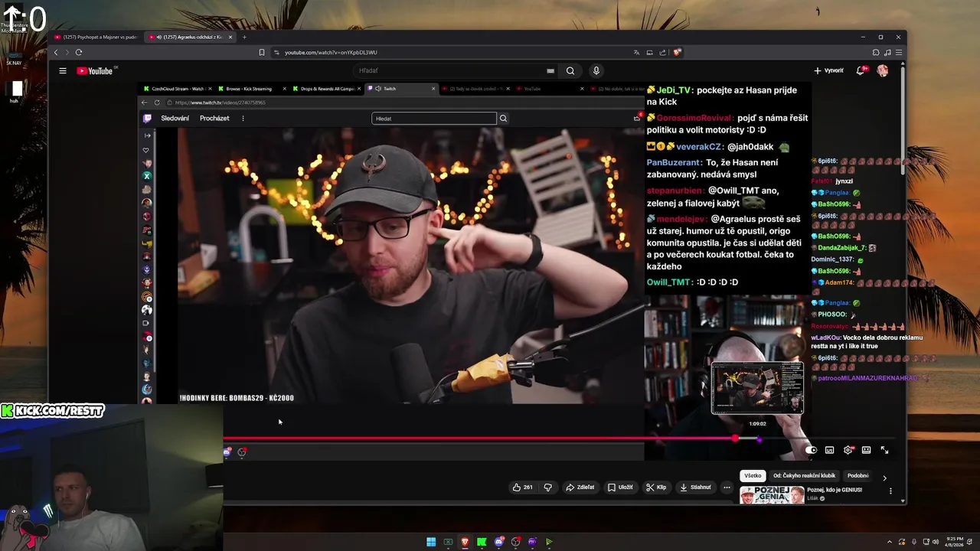Screen dimensions: 980x551
Task: Expand the Twitch channel sidebar arrow
Action: [148, 135]
